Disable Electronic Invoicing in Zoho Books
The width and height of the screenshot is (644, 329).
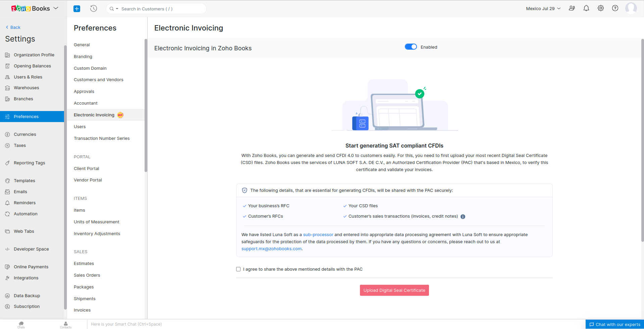pyautogui.click(x=411, y=47)
